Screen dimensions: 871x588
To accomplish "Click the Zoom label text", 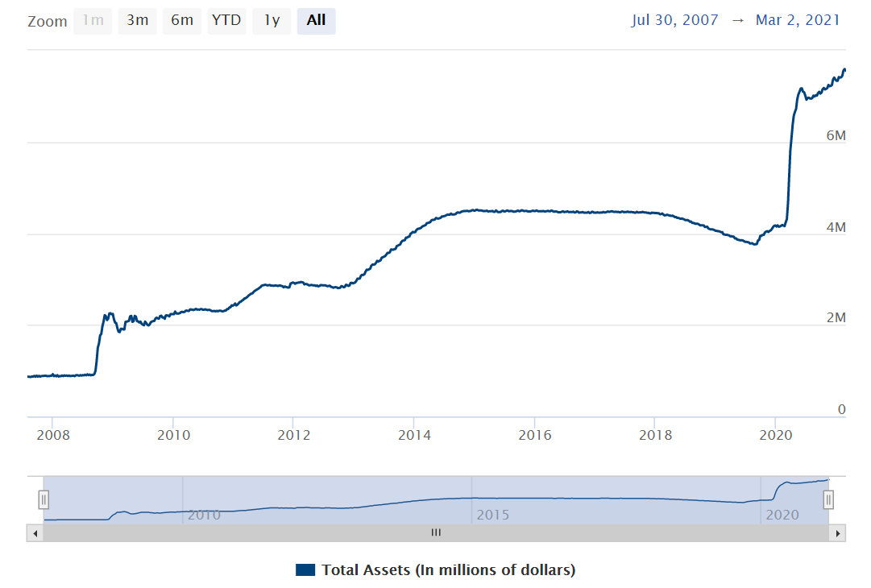I will 48,22.
